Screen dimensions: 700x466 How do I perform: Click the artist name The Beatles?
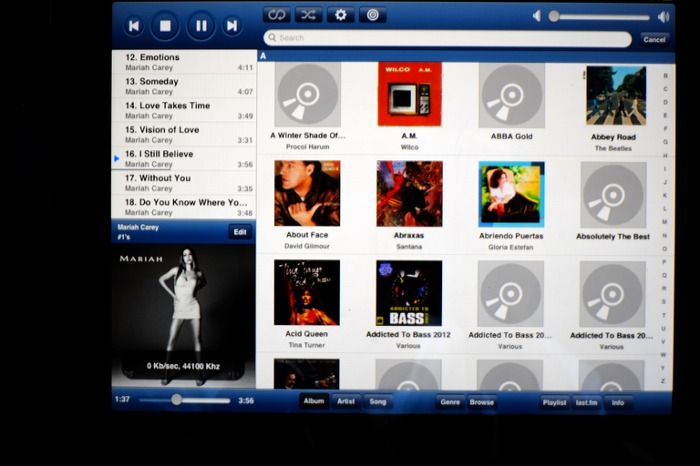[x=613, y=148]
